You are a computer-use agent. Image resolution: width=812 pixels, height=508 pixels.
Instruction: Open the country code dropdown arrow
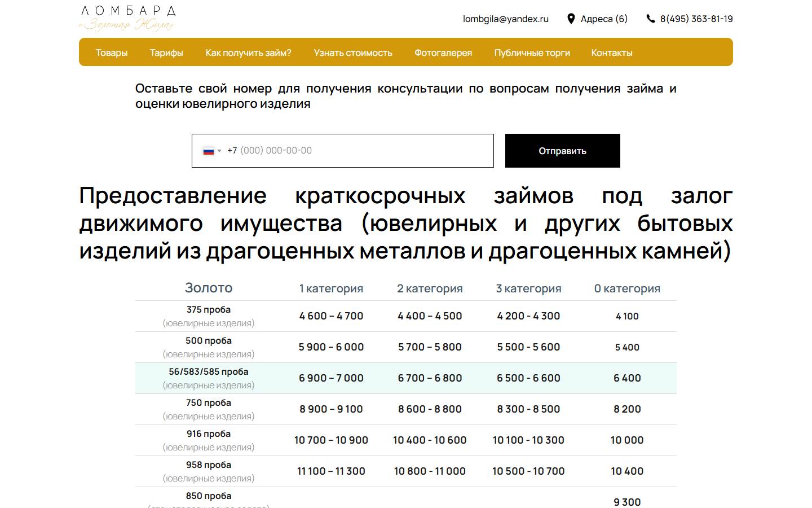pyautogui.click(x=219, y=151)
